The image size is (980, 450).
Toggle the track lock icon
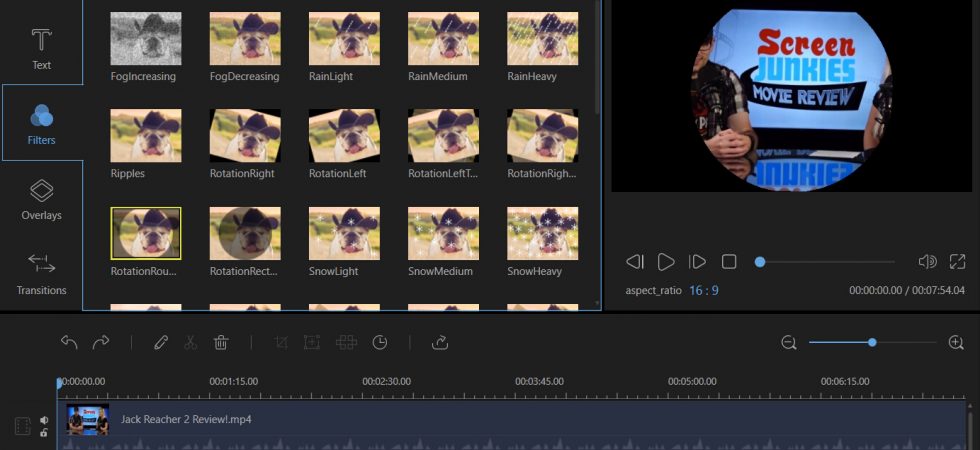[x=44, y=432]
